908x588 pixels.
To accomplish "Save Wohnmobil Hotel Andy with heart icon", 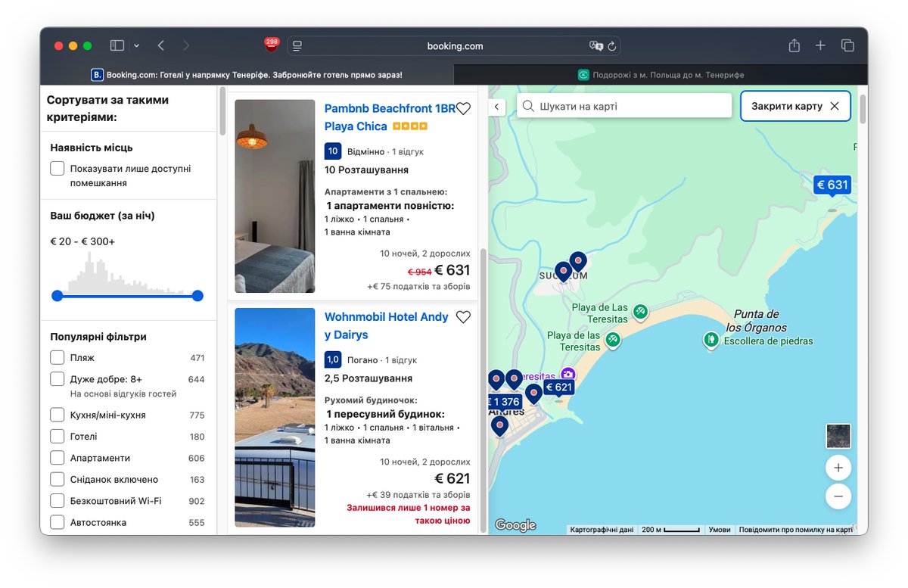I will pyautogui.click(x=463, y=317).
